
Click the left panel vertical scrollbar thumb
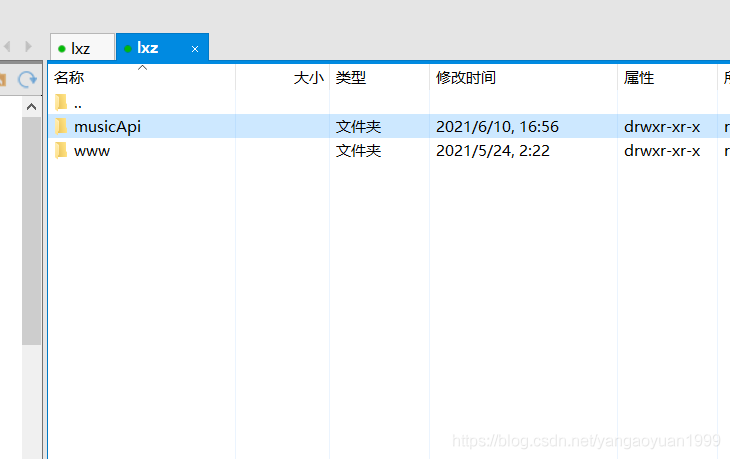[x=32, y=231]
